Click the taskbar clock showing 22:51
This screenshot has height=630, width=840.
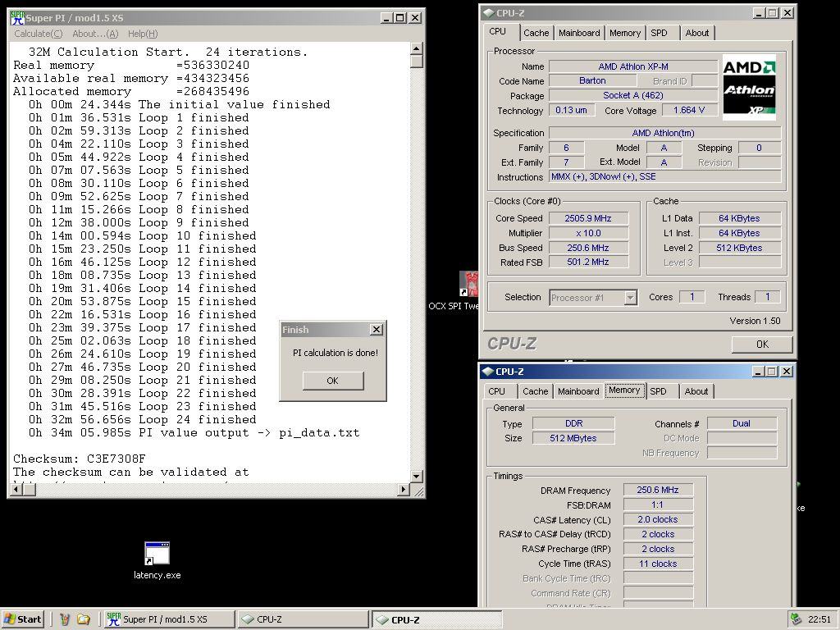(819, 619)
